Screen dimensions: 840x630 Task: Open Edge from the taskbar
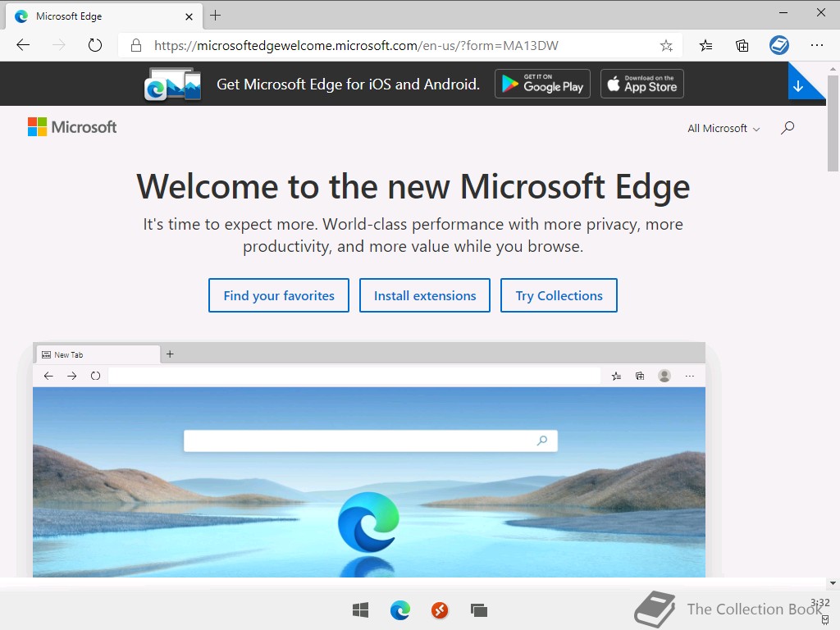[x=400, y=609]
